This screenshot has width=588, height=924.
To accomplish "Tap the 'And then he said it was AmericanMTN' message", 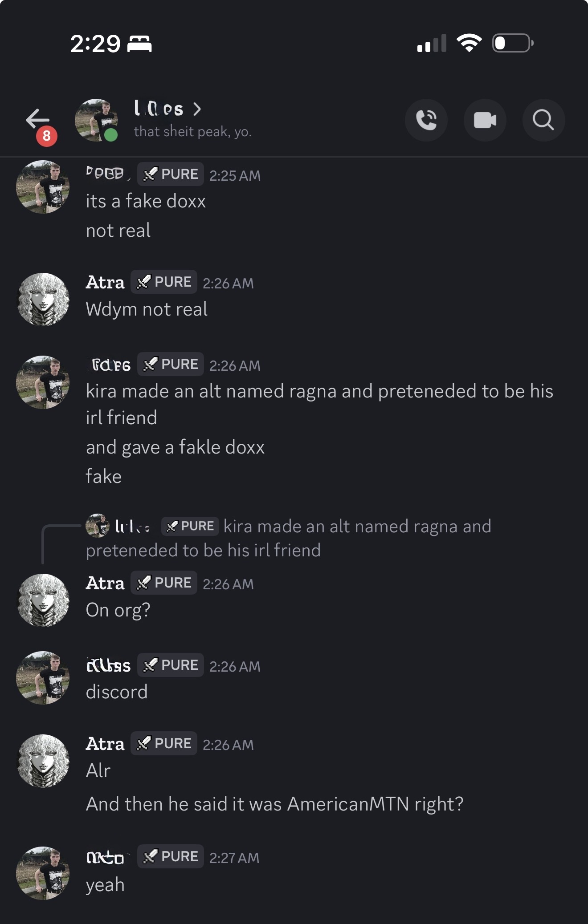I will pos(274,804).
